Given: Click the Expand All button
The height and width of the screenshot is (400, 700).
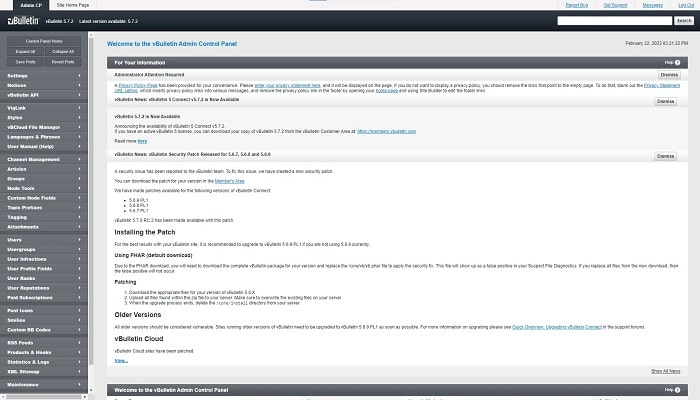Looking at the screenshot, I should (25, 51).
